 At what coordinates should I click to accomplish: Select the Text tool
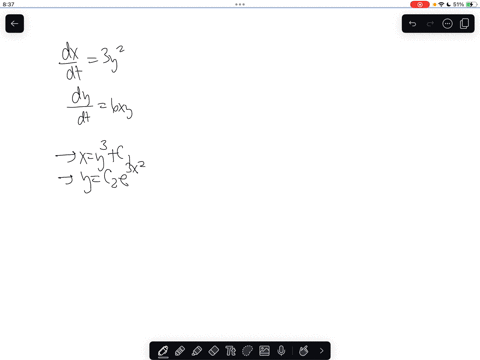[230, 351]
